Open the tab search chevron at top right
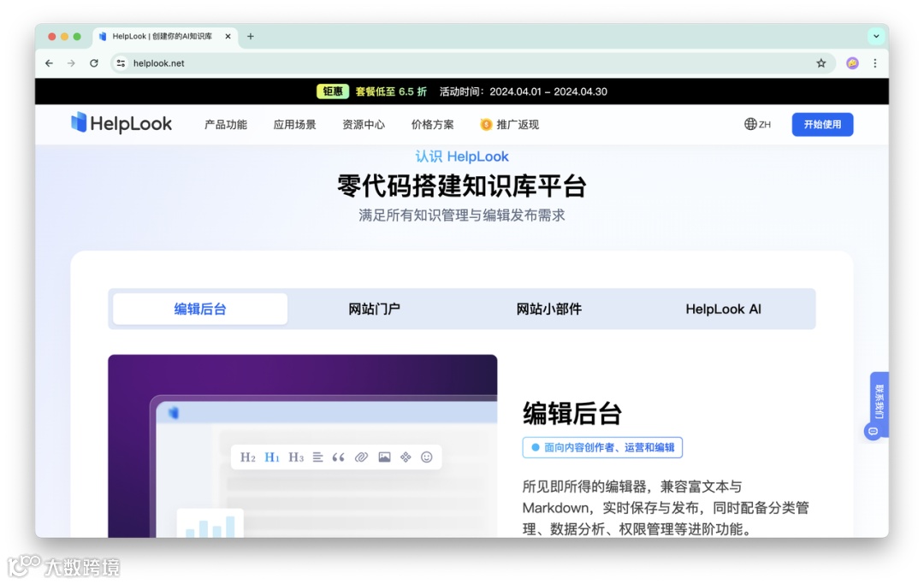Viewport: 924px width, 584px height. [x=875, y=36]
